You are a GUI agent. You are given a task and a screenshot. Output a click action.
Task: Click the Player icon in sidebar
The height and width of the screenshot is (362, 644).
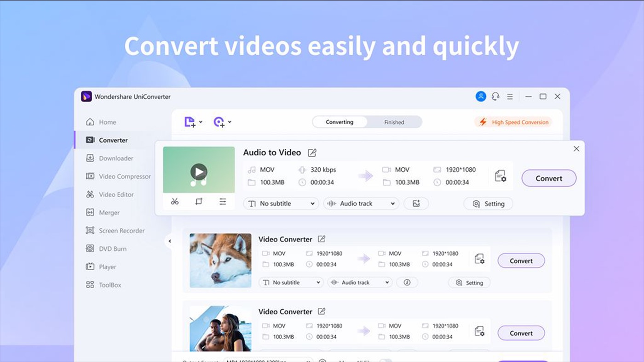point(90,267)
